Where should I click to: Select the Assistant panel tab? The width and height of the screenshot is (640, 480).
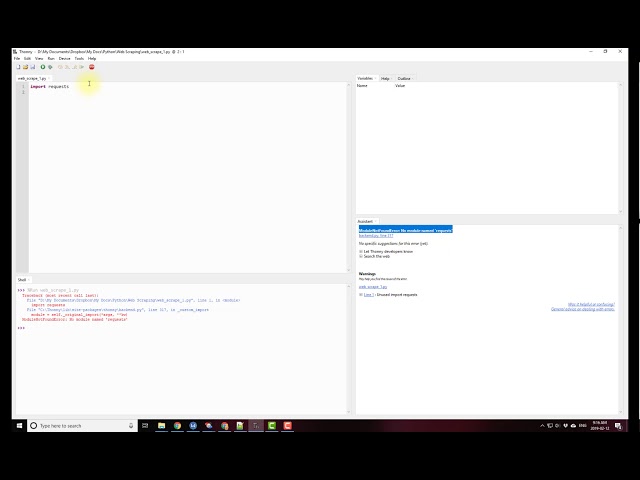365,221
